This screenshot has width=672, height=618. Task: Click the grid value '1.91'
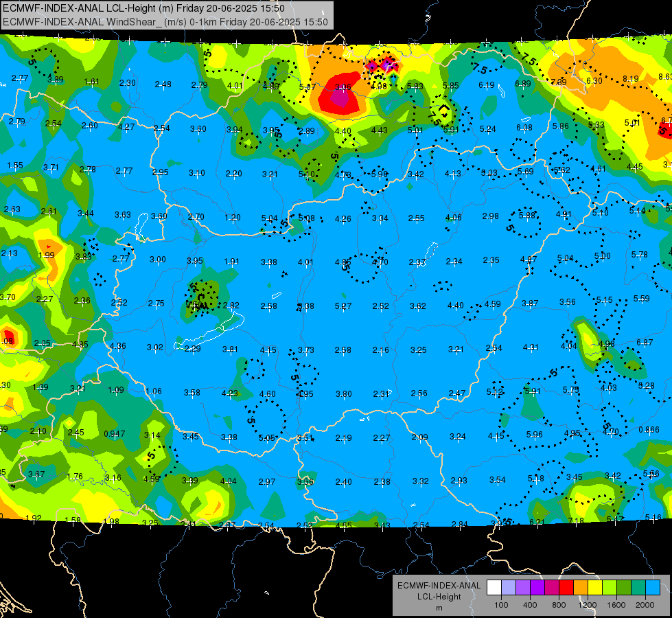click(x=231, y=261)
